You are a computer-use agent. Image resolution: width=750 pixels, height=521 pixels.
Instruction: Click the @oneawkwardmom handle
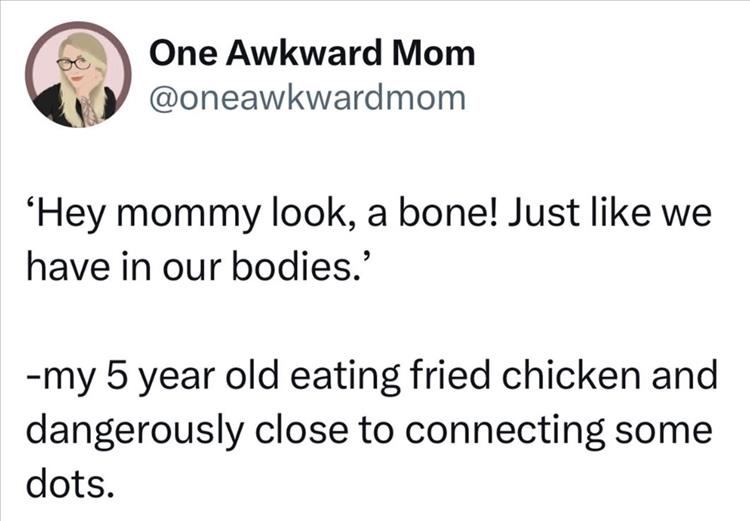tap(308, 97)
